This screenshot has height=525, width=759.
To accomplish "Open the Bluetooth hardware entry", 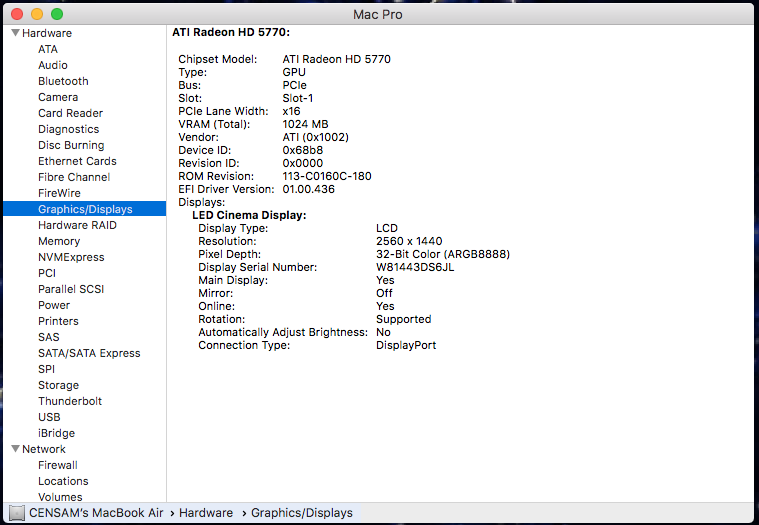I will point(63,81).
